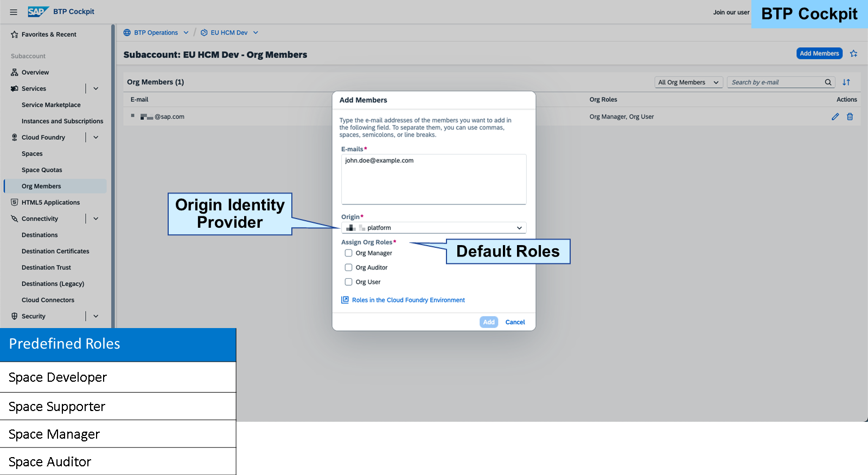
Task: Cancel the Add Members dialog
Action: point(515,322)
